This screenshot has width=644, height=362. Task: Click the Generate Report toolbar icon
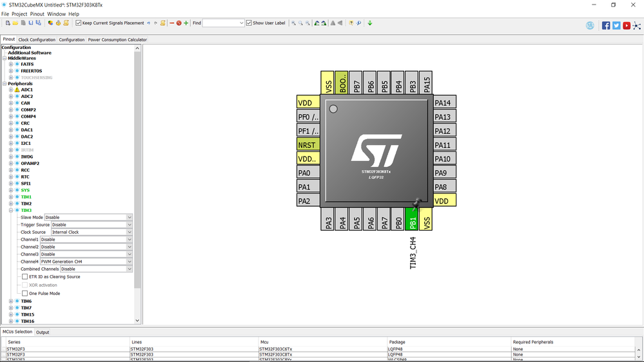[x=50, y=23]
